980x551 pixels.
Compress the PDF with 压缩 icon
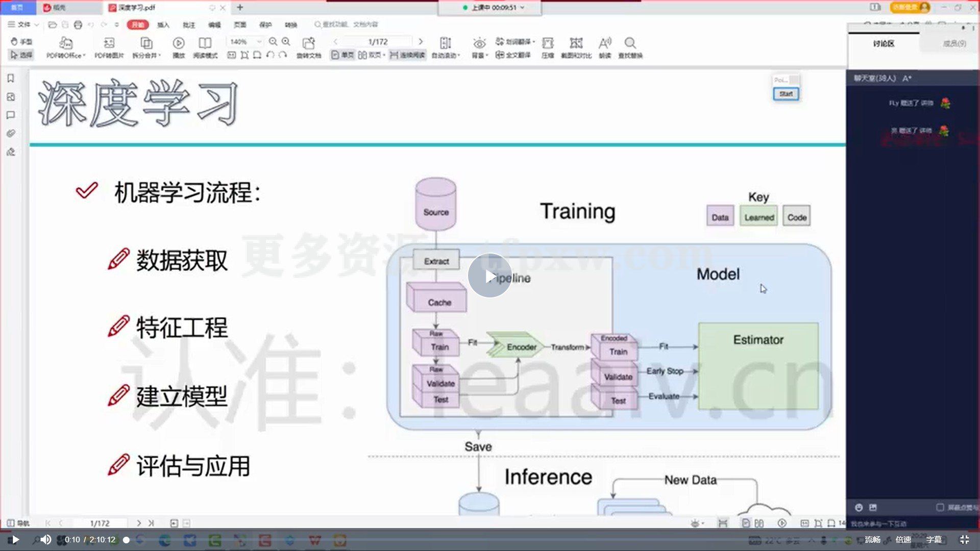pyautogui.click(x=548, y=48)
